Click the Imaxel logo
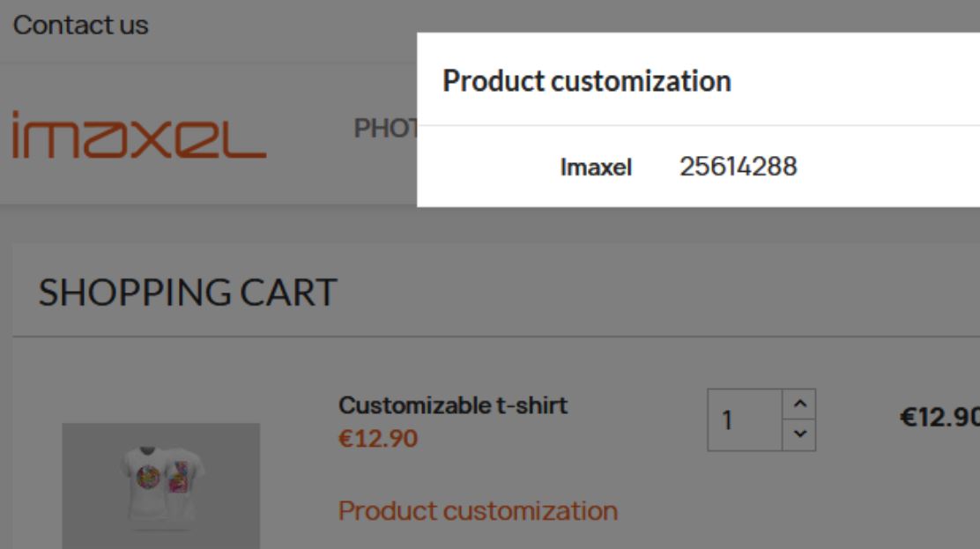Viewport: 980px width, 549px height. pyautogui.click(x=139, y=137)
